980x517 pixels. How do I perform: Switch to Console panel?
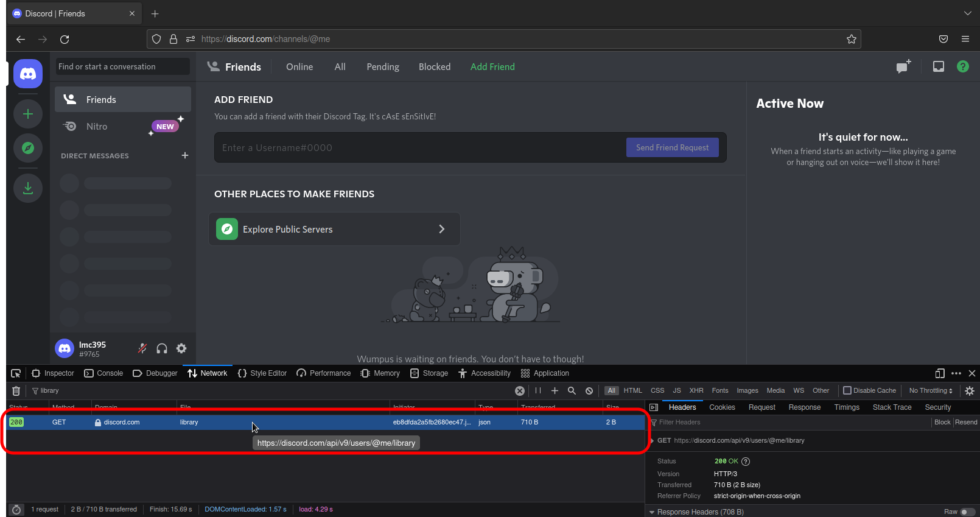tap(103, 373)
